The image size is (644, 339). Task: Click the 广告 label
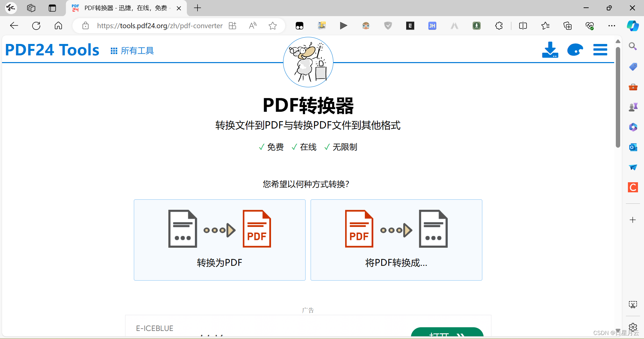pyautogui.click(x=308, y=310)
